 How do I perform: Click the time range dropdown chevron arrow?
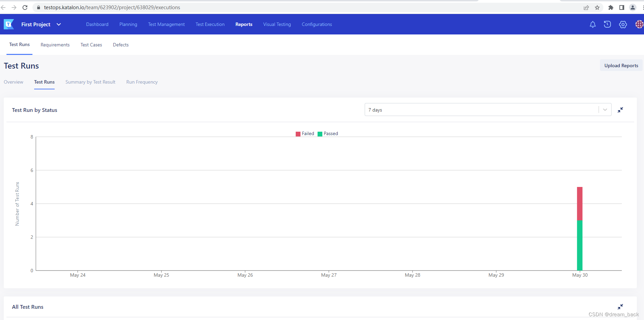click(x=605, y=110)
